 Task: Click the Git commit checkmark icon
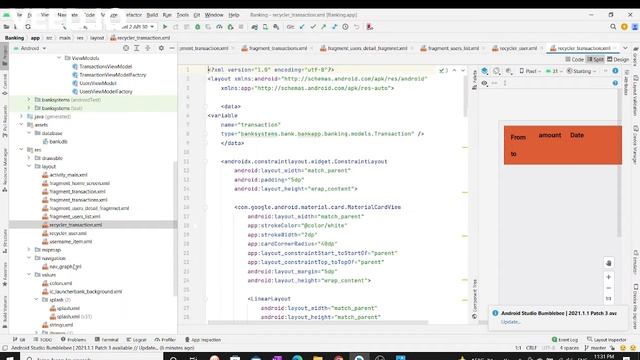pos(313,27)
